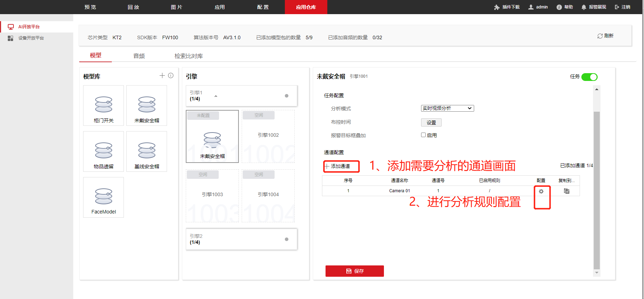Click the 刷新 refresh icon
644x299 pixels.
point(600,36)
